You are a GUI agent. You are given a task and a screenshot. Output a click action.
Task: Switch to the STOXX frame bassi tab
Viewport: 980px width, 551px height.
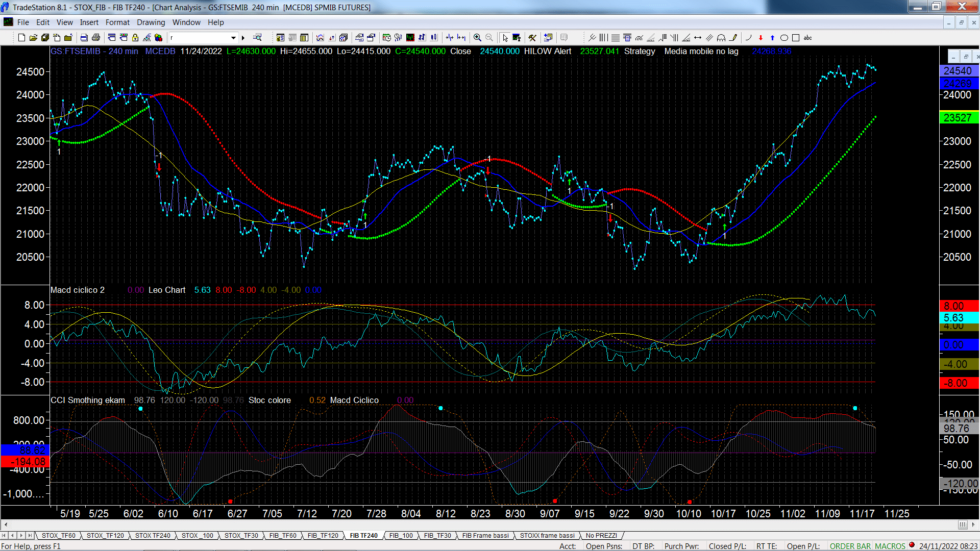click(x=547, y=535)
